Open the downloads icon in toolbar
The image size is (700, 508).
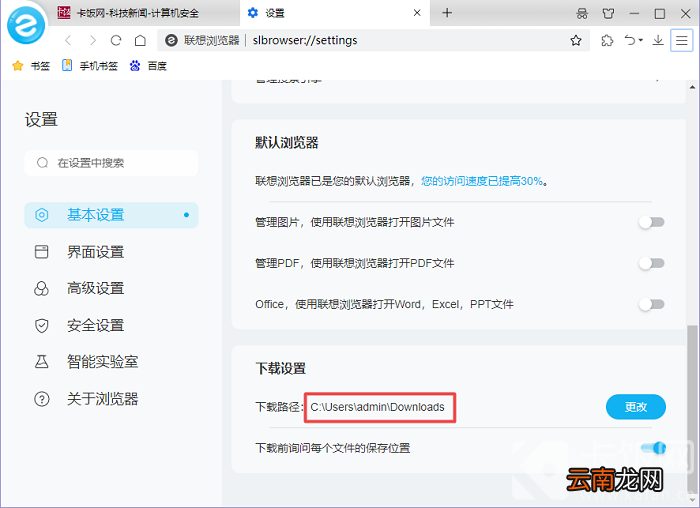pyautogui.click(x=658, y=41)
